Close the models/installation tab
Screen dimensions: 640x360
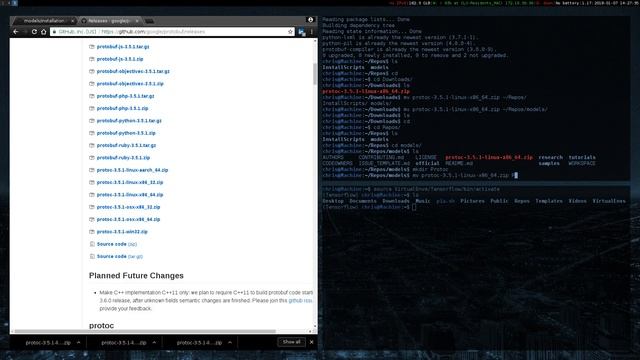(72, 21)
